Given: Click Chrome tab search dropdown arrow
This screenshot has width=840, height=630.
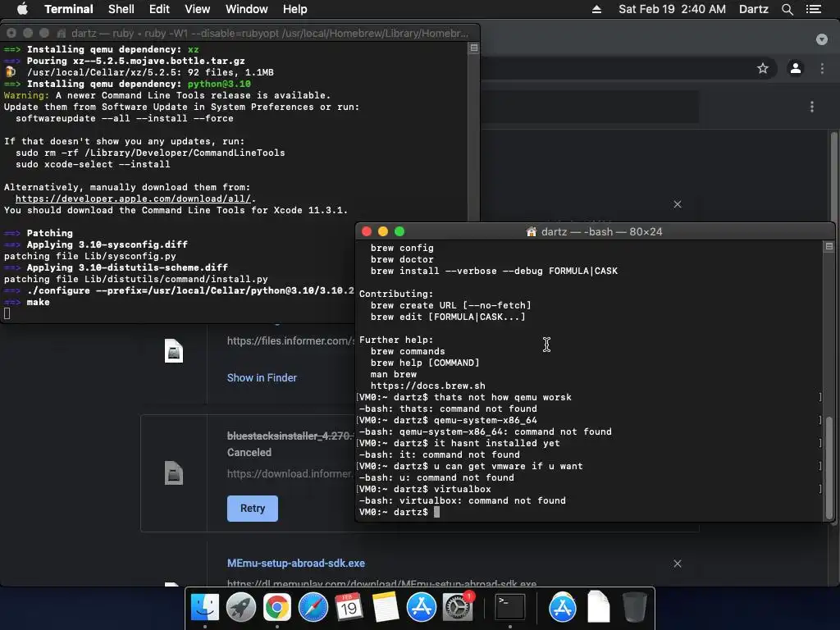Looking at the screenshot, I should pos(821,39).
